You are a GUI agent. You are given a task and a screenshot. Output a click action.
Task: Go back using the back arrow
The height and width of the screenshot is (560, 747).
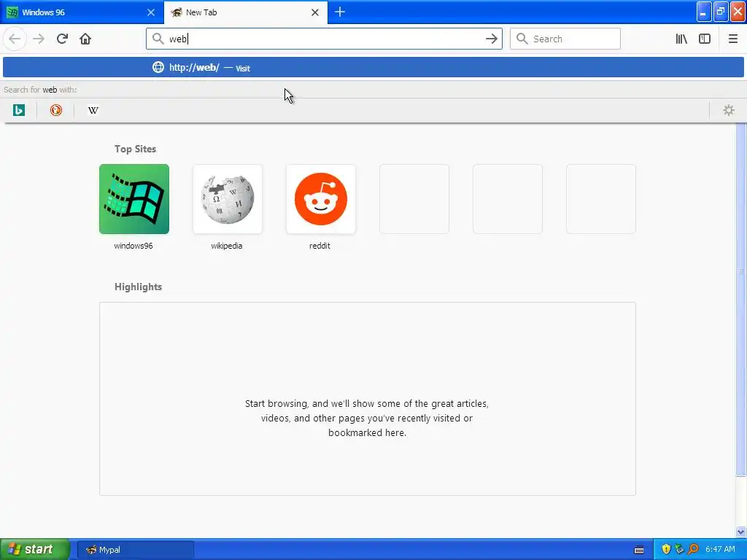[15, 39]
